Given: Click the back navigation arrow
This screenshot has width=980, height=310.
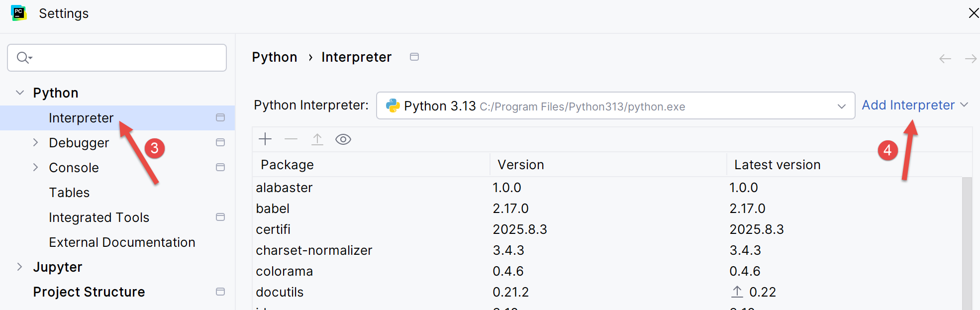Looking at the screenshot, I should (x=945, y=59).
